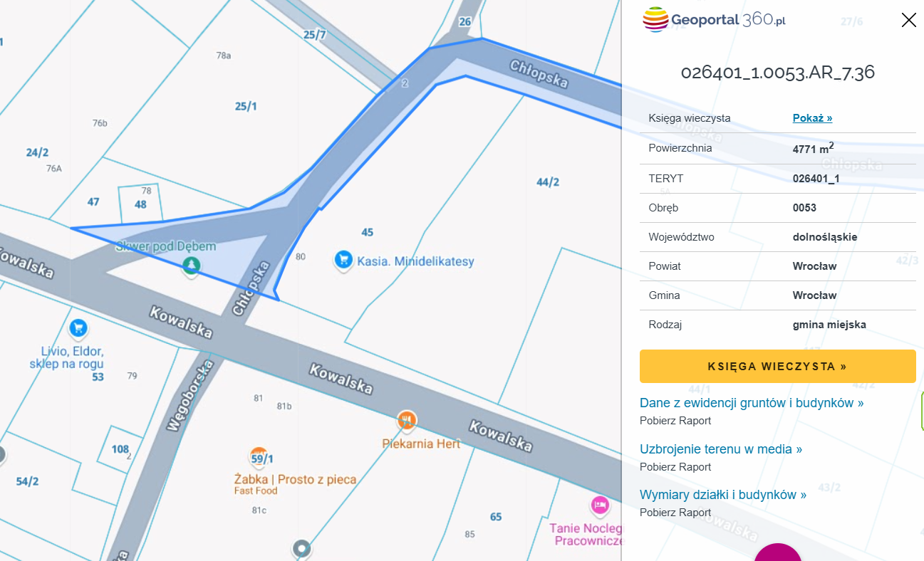Close the parcel information panel
The height and width of the screenshot is (561, 924).
tap(908, 20)
